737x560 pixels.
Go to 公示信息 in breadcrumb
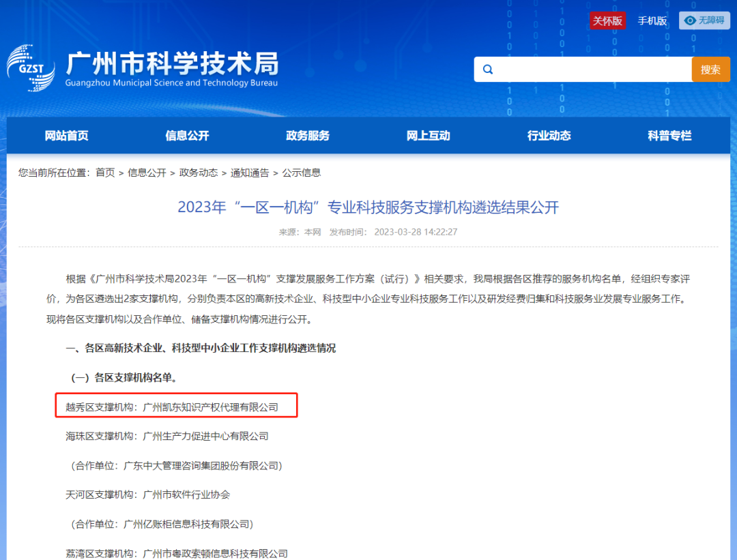click(302, 173)
